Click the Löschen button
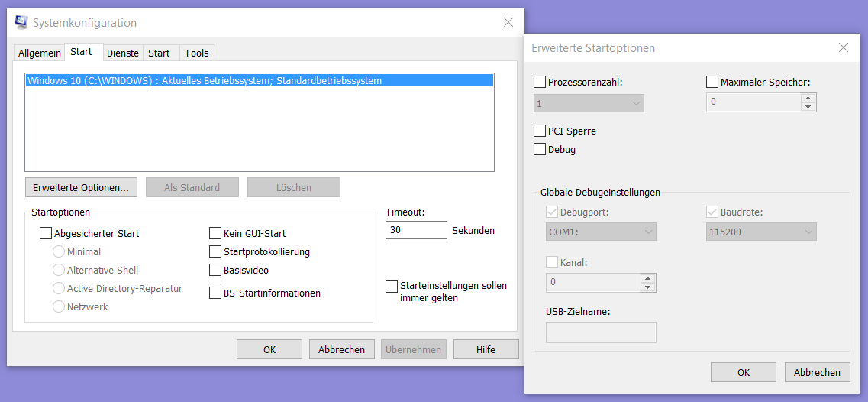 293,187
